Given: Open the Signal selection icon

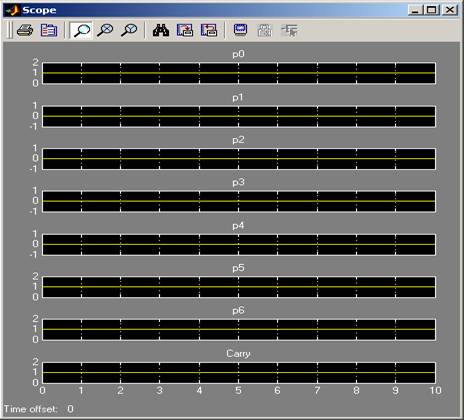Looking at the screenshot, I should (289, 30).
